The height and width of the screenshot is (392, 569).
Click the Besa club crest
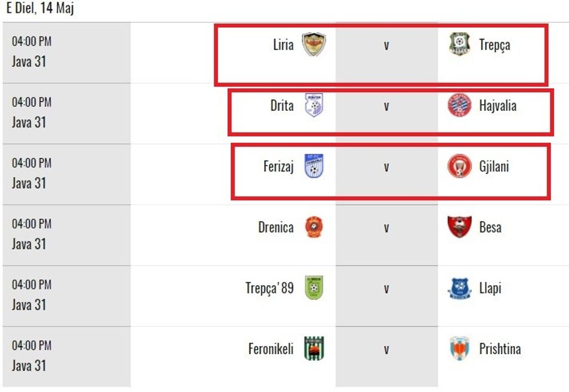459,227
